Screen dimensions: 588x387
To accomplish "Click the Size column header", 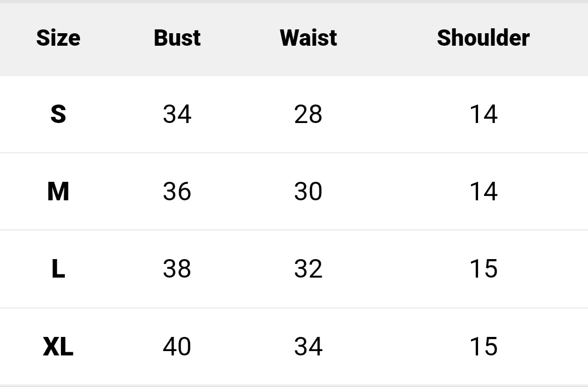I will click(58, 38).
